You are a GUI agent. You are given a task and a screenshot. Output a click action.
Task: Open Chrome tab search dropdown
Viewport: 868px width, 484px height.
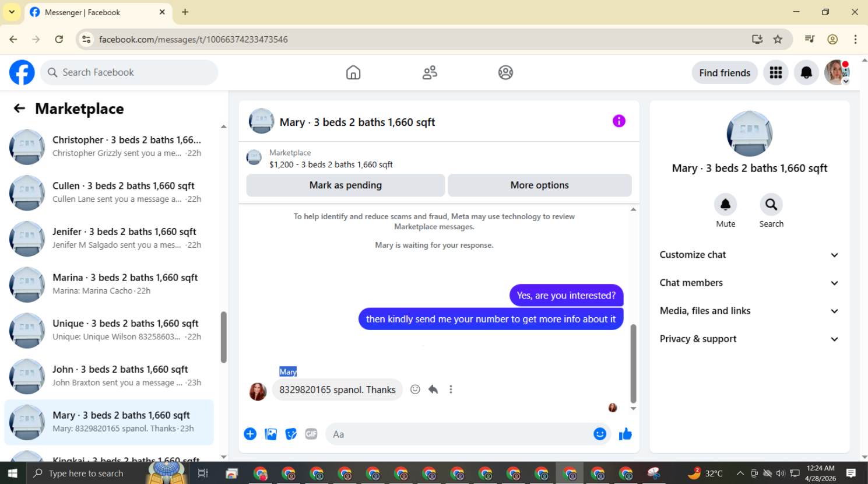[12, 12]
